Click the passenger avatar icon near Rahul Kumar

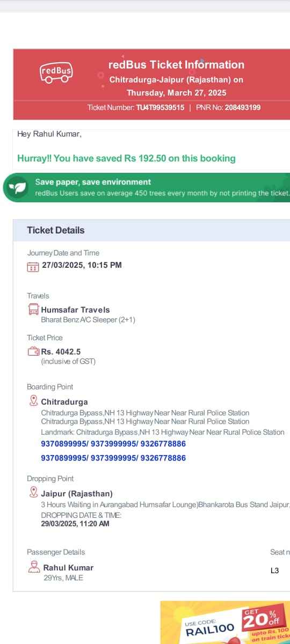pos(34,567)
